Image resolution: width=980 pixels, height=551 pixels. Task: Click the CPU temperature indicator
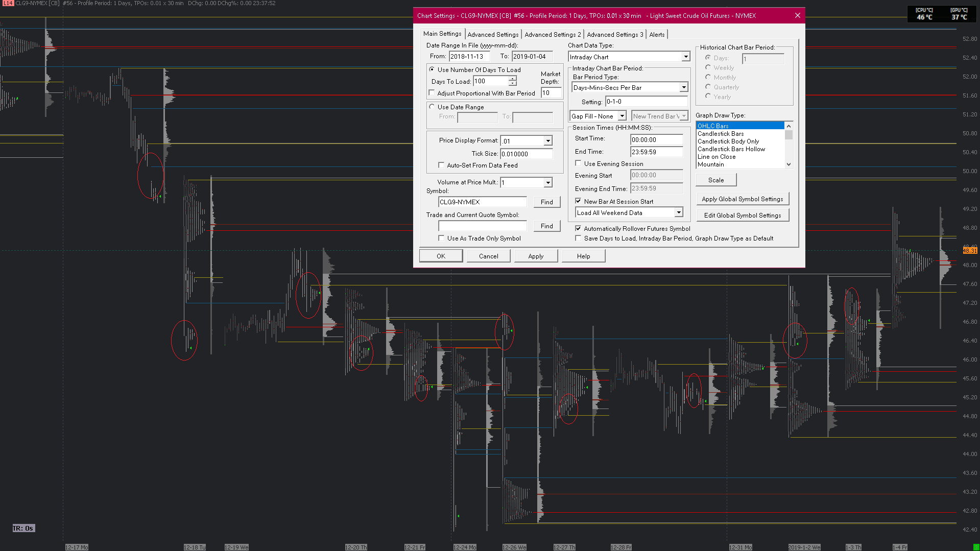tap(924, 14)
